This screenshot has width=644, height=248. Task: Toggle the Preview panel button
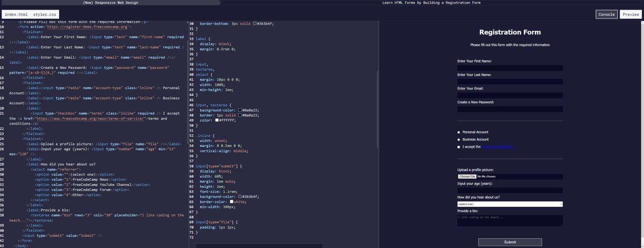click(630, 14)
